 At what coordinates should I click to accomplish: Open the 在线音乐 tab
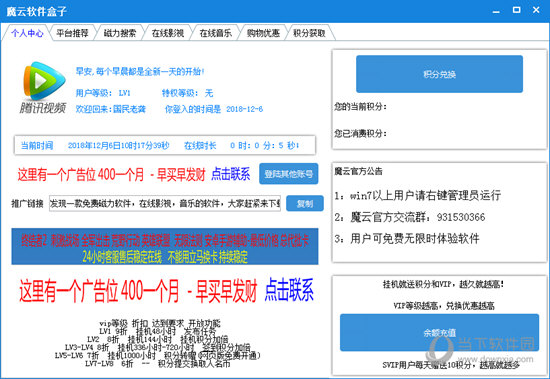click(x=215, y=33)
